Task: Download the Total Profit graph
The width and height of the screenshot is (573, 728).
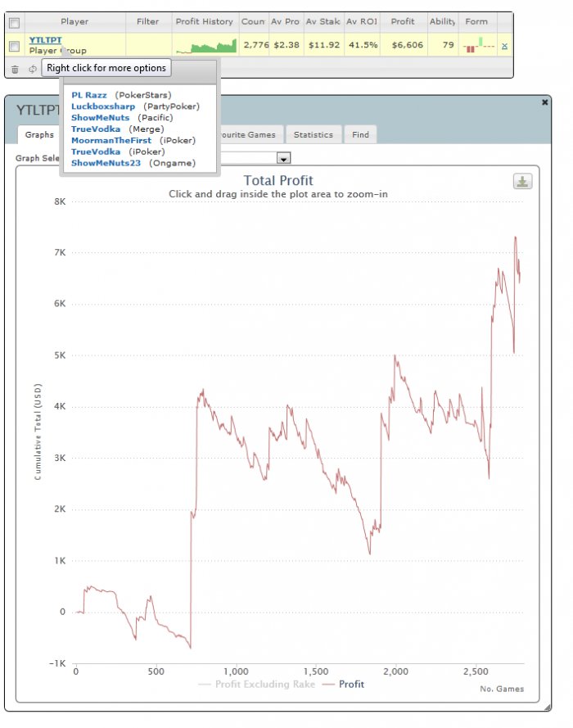Action: pyautogui.click(x=522, y=181)
